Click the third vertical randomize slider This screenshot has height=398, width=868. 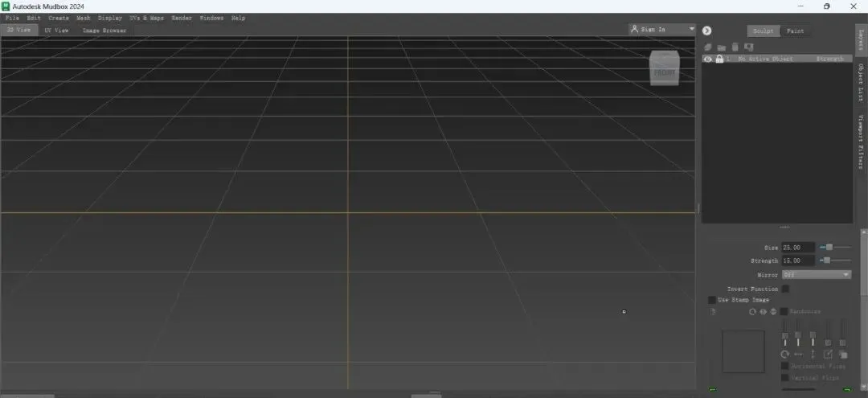[x=813, y=335]
